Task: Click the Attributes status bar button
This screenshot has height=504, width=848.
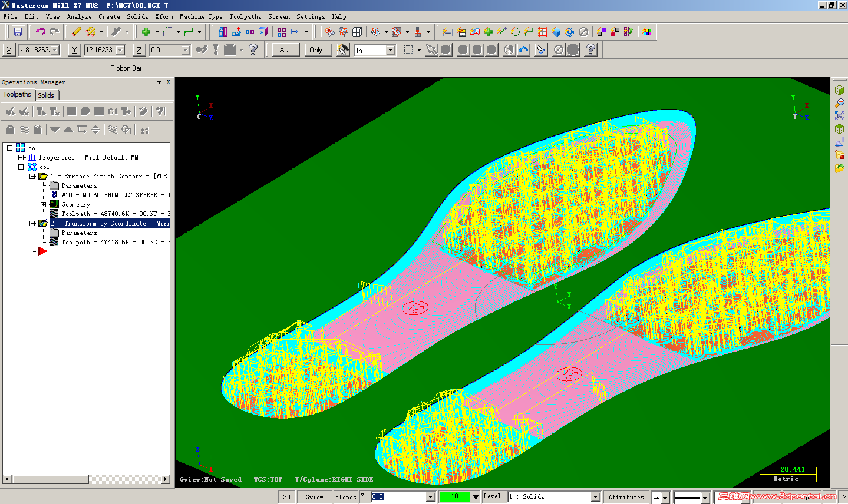Action: coord(626,497)
